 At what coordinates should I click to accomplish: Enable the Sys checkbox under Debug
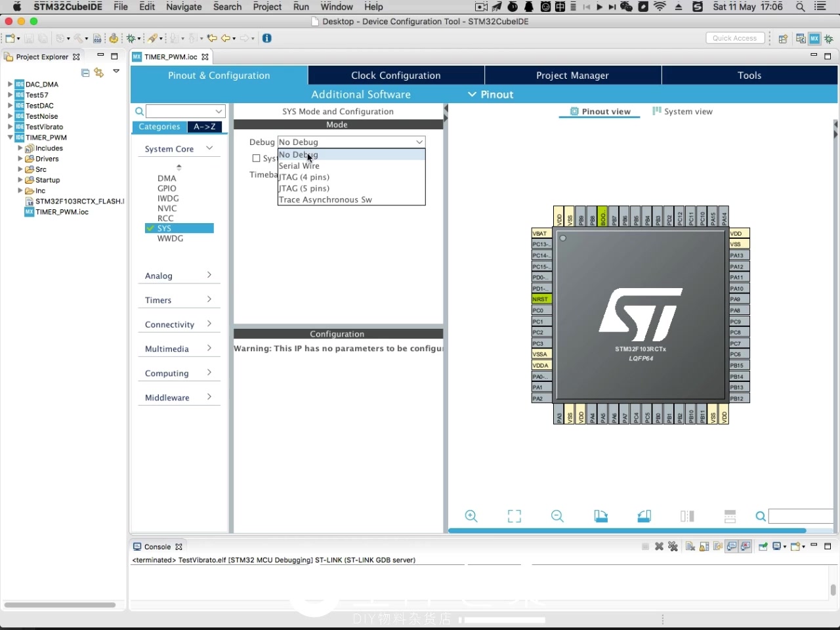pos(257,158)
